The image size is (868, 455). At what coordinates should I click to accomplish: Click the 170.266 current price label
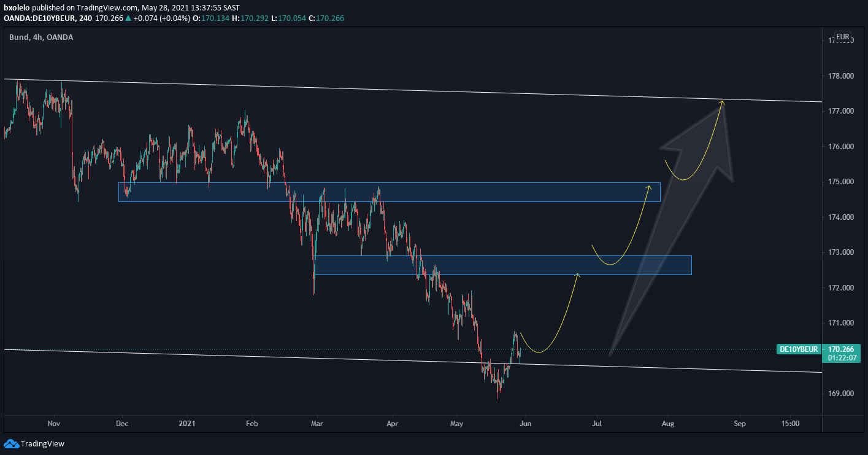pos(840,349)
